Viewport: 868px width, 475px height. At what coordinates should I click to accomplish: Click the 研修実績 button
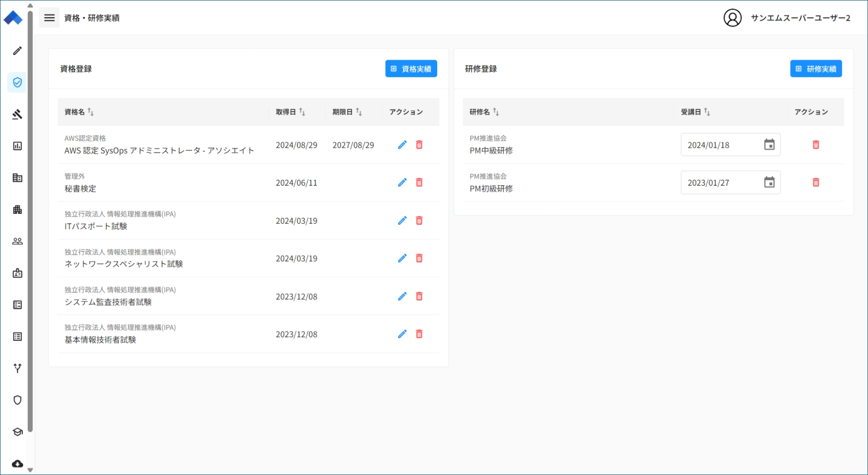coord(816,69)
